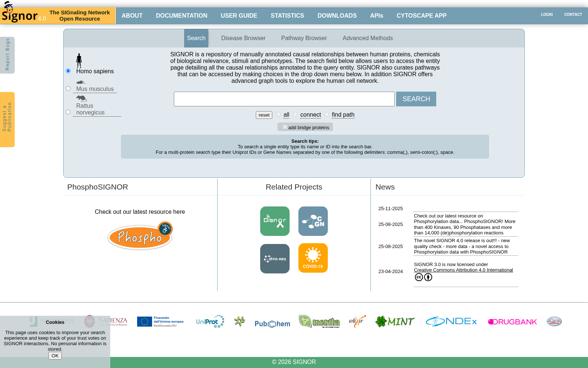Open the orange PhosphoSIGNOR logo
This screenshot has height=368, width=588.
(140, 236)
